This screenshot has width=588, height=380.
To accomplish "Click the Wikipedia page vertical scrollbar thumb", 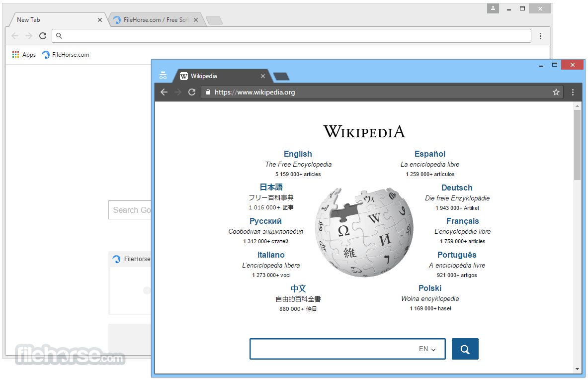I will 577,145.
